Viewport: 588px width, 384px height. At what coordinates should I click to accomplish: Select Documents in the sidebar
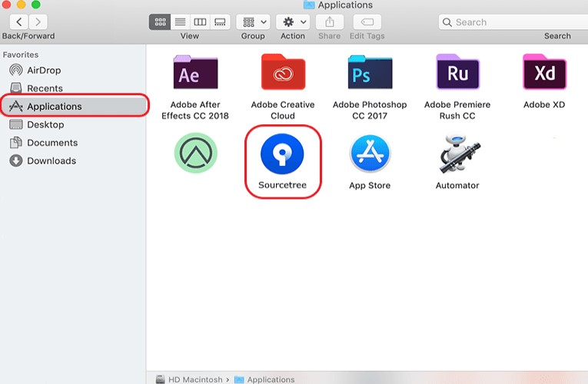(74, 142)
